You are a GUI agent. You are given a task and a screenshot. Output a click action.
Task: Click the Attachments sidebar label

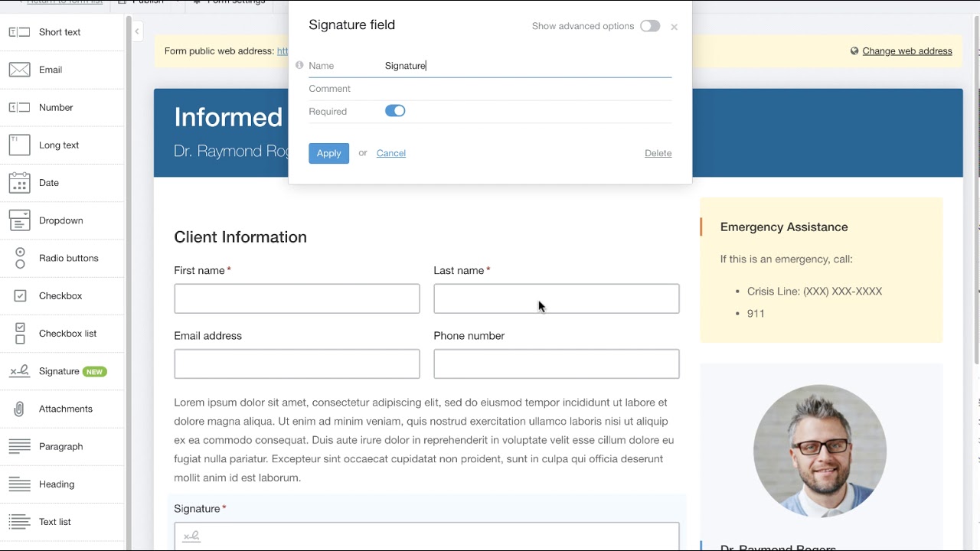pos(66,409)
